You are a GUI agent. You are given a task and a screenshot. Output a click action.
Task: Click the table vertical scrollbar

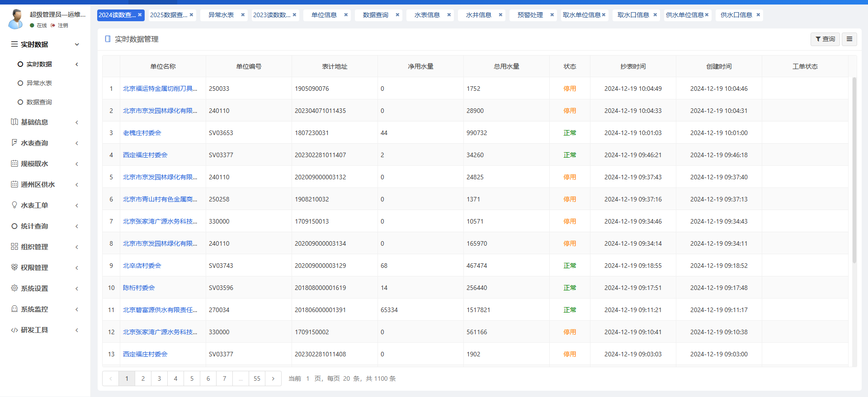click(x=854, y=170)
